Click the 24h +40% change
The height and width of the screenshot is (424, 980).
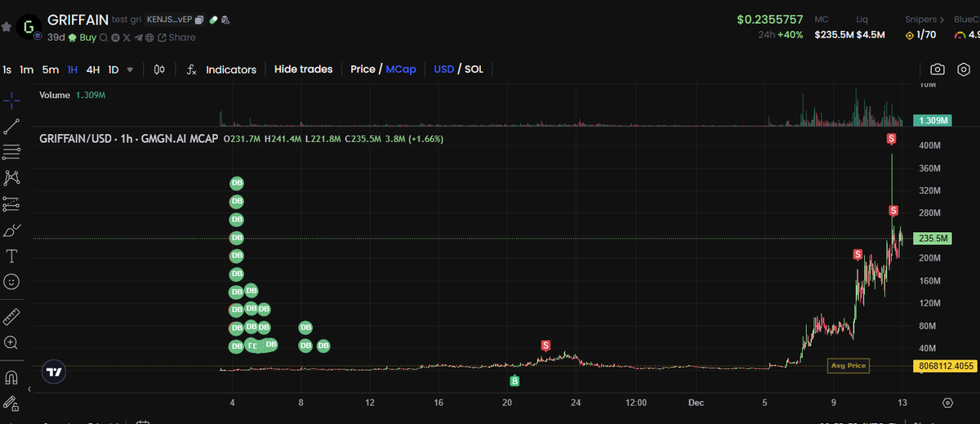click(781, 35)
